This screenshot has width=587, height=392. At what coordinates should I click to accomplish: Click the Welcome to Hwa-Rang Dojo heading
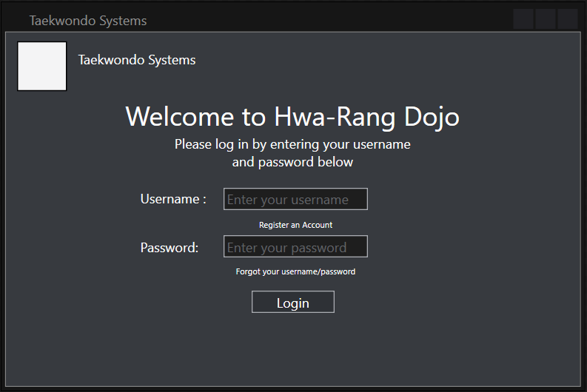pos(292,117)
